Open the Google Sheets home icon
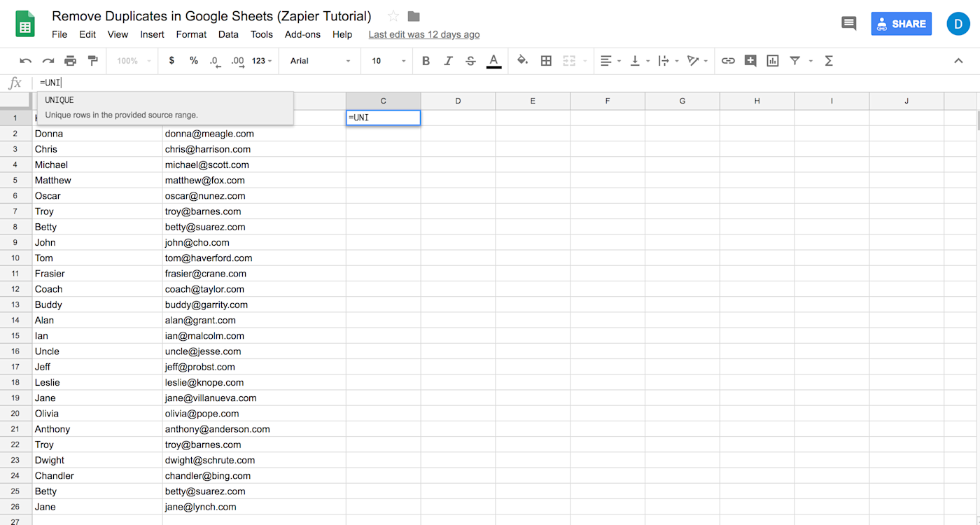This screenshot has width=980, height=525. pyautogui.click(x=26, y=24)
